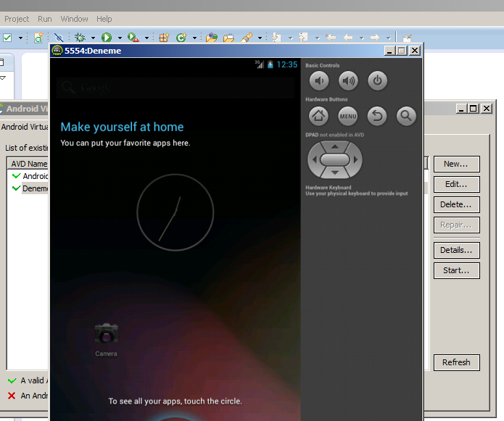Click the DPAD left arrow
This screenshot has width=504, height=421.
[314, 159]
